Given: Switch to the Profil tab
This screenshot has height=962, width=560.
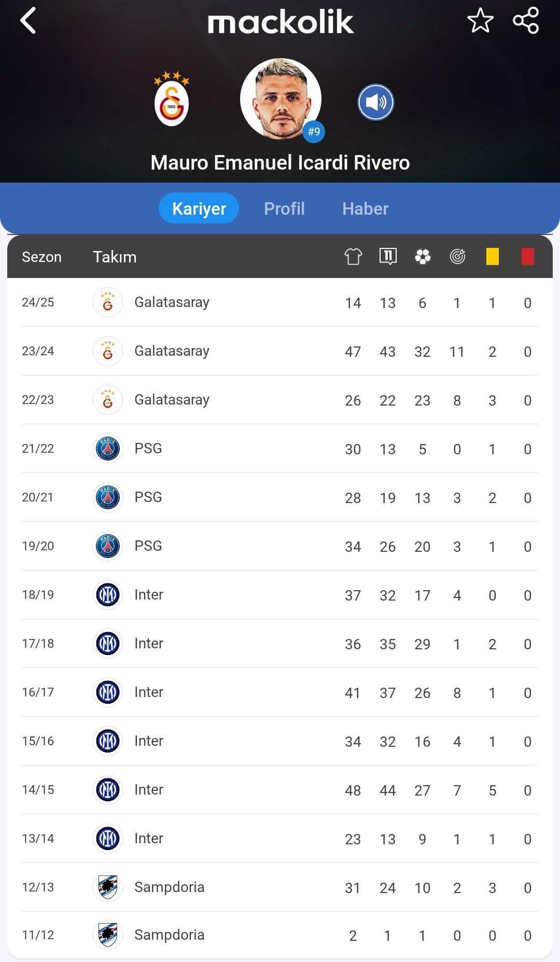Looking at the screenshot, I should [284, 208].
